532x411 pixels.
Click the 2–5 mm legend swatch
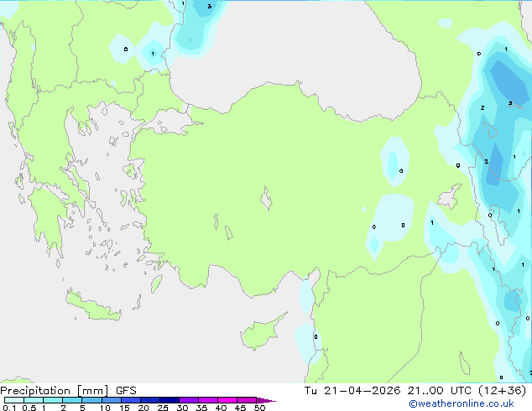(x=72, y=400)
